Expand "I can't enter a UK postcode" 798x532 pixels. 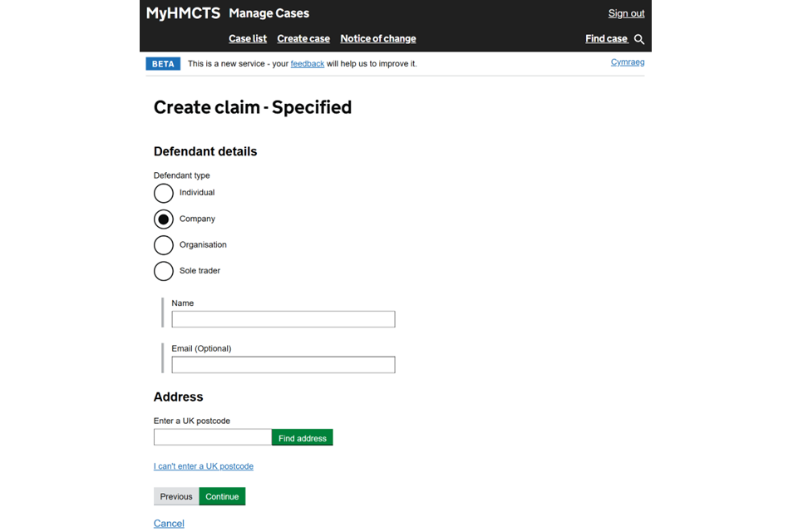[x=204, y=466]
